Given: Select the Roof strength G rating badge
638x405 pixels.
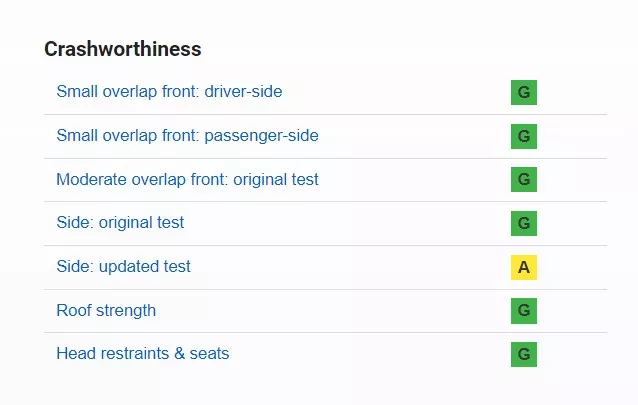Looking at the screenshot, I should click(524, 311).
